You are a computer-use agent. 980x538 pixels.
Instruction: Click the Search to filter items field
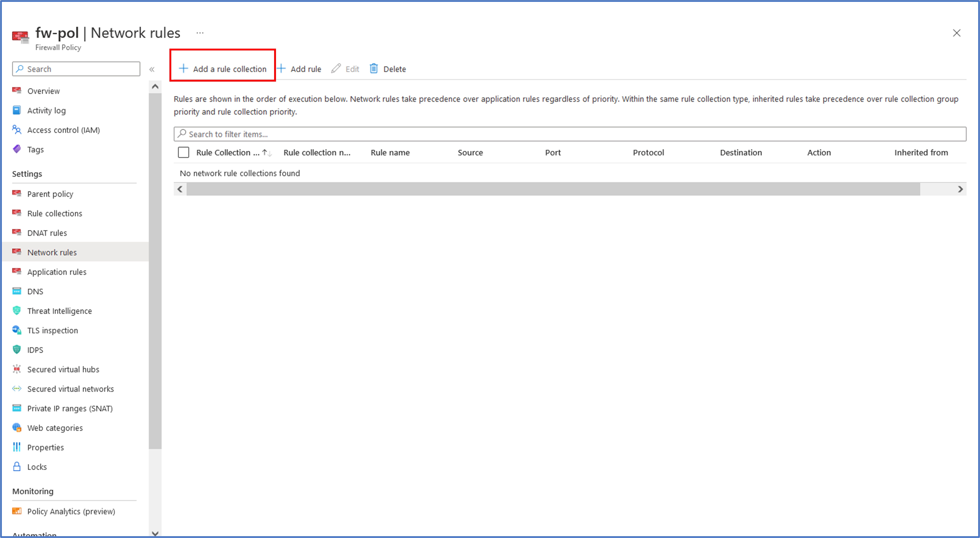coord(569,134)
